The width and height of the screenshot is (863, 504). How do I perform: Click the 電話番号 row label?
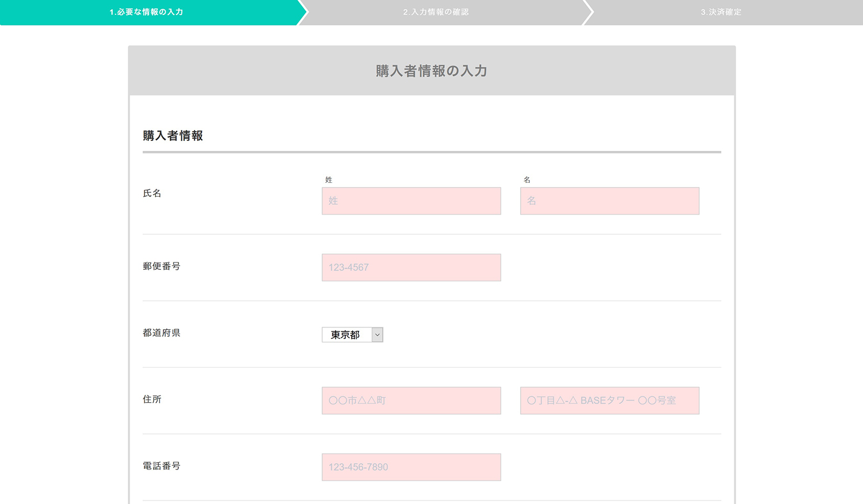point(162,466)
